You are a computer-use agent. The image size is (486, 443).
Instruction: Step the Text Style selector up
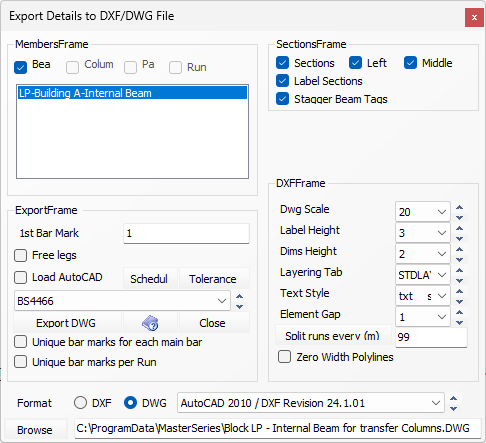460,291
